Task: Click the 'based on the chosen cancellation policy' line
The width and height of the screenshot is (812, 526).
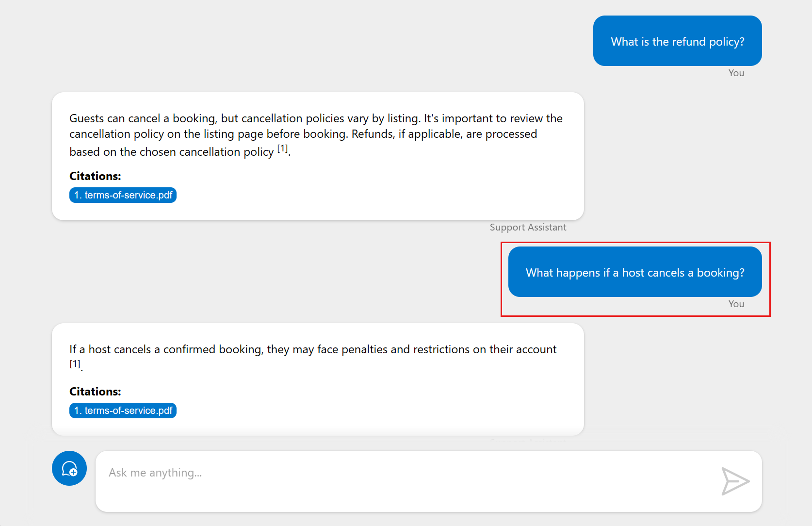Action: tap(172, 152)
